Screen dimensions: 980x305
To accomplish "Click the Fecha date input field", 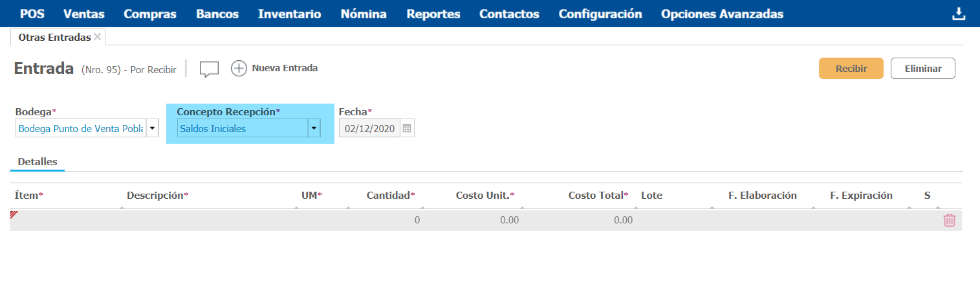I will (369, 128).
